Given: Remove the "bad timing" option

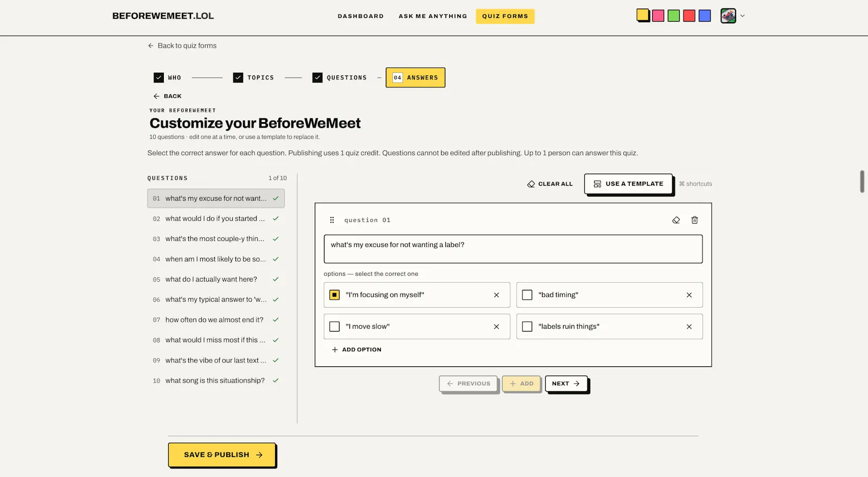Looking at the screenshot, I should click(689, 295).
